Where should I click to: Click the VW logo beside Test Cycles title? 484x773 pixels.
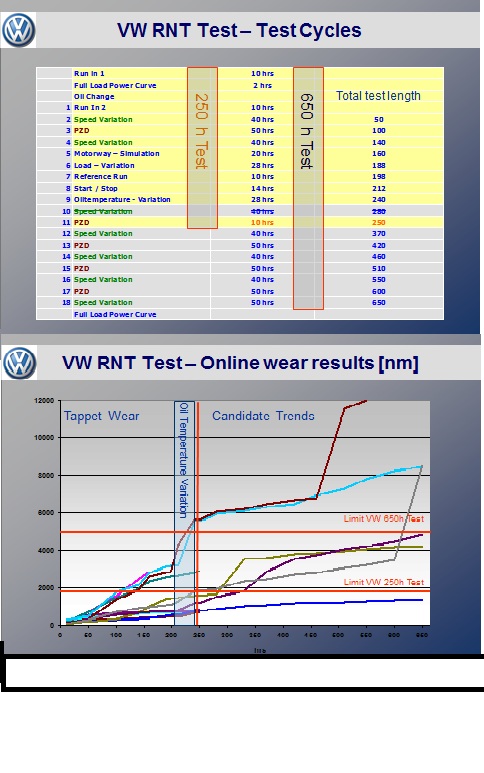(x=18, y=30)
